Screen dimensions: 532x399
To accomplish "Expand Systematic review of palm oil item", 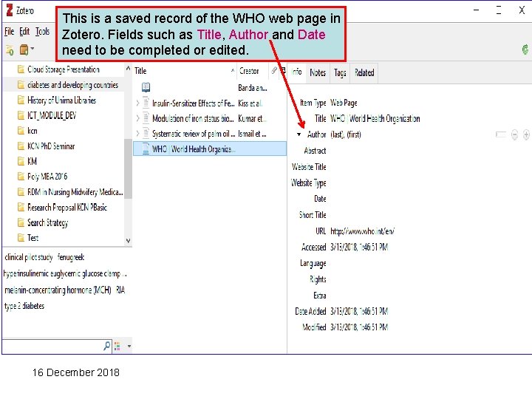I will pos(137,134).
